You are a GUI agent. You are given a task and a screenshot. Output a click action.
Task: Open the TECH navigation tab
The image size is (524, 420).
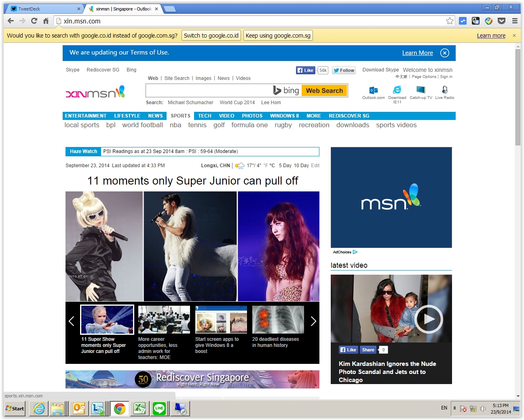click(x=205, y=116)
